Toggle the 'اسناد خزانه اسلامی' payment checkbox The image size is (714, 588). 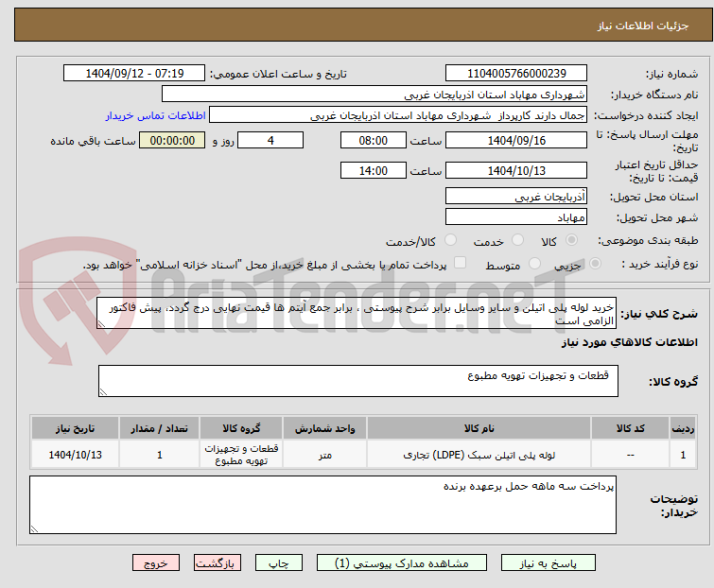click(461, 263)
